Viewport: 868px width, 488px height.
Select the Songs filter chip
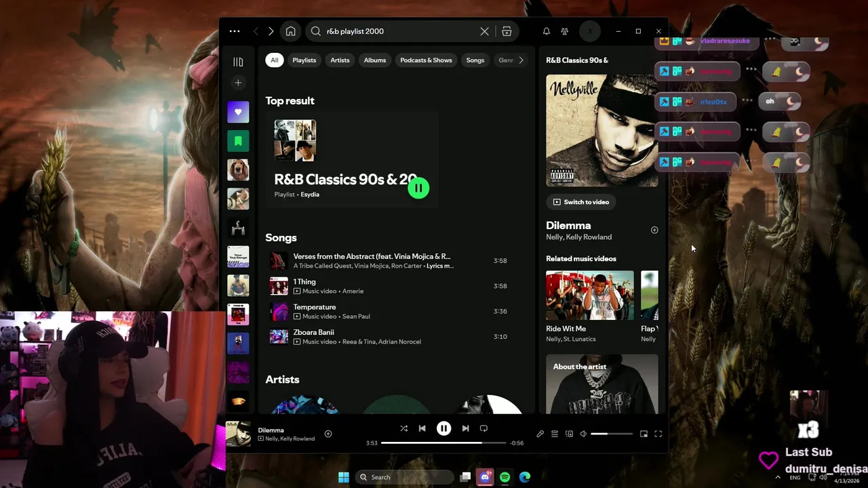pos(475,60)
